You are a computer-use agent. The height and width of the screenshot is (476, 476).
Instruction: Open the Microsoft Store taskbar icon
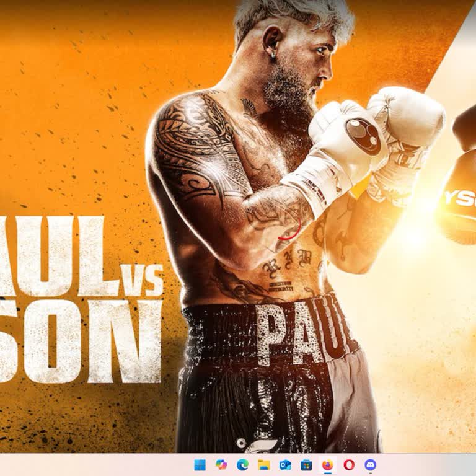click(306, 465)
